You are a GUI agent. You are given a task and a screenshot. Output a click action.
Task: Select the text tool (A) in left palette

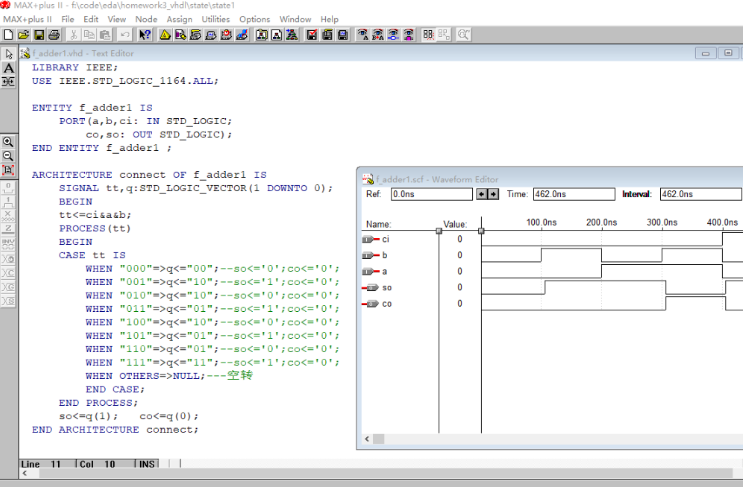(x=9, y=68)
